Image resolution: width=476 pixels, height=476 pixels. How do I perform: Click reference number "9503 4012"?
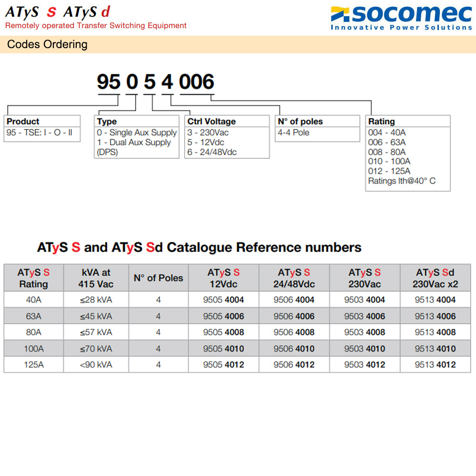(x=365, y=365)
